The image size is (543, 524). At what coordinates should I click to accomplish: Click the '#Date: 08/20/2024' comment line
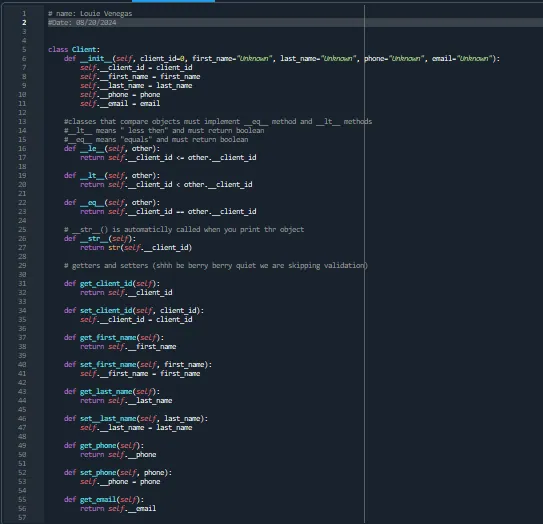click(x=82, y=23)
